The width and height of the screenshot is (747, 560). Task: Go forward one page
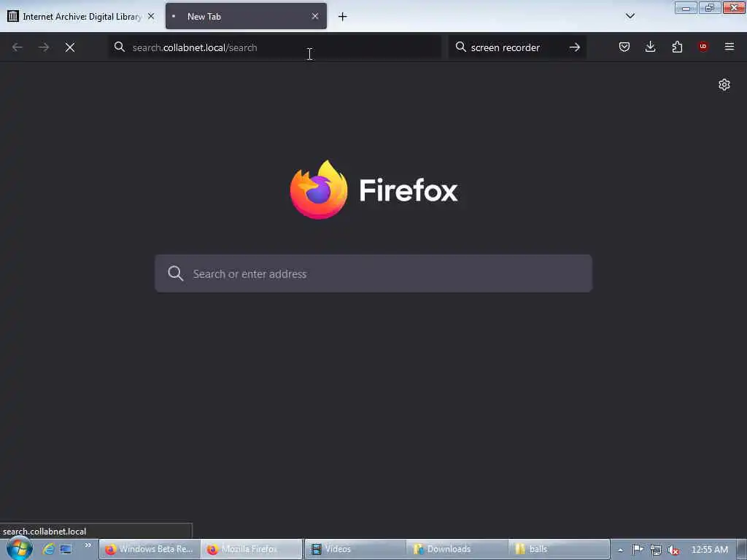[44, 47]
